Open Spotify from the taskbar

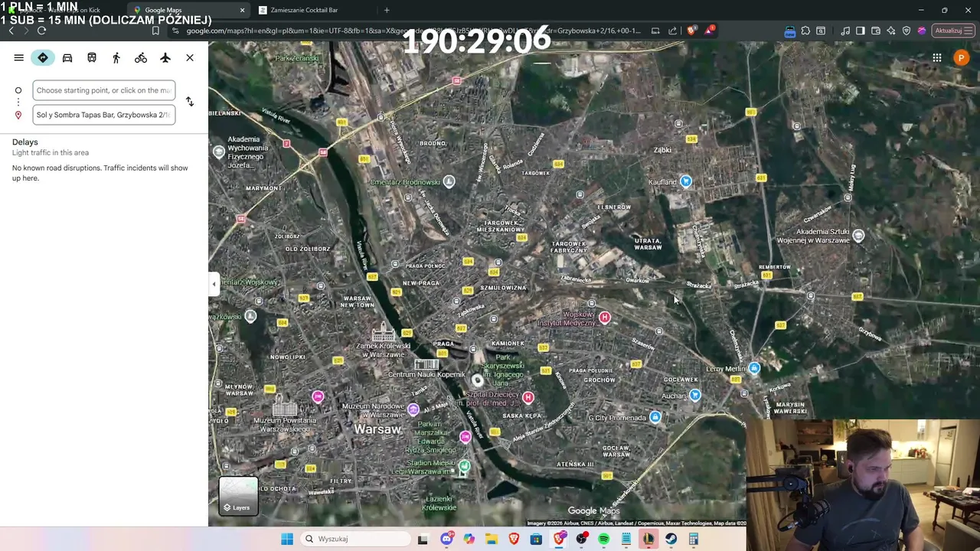(604, 539)
